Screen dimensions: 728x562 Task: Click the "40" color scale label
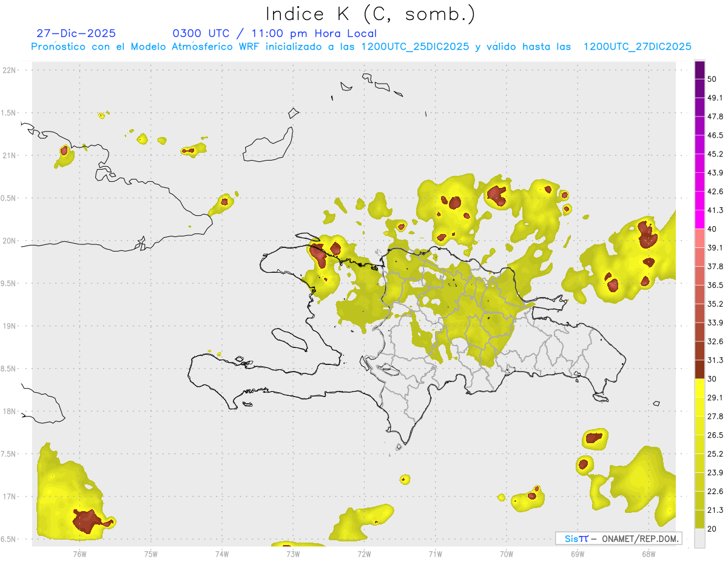[x=712, y=229]
